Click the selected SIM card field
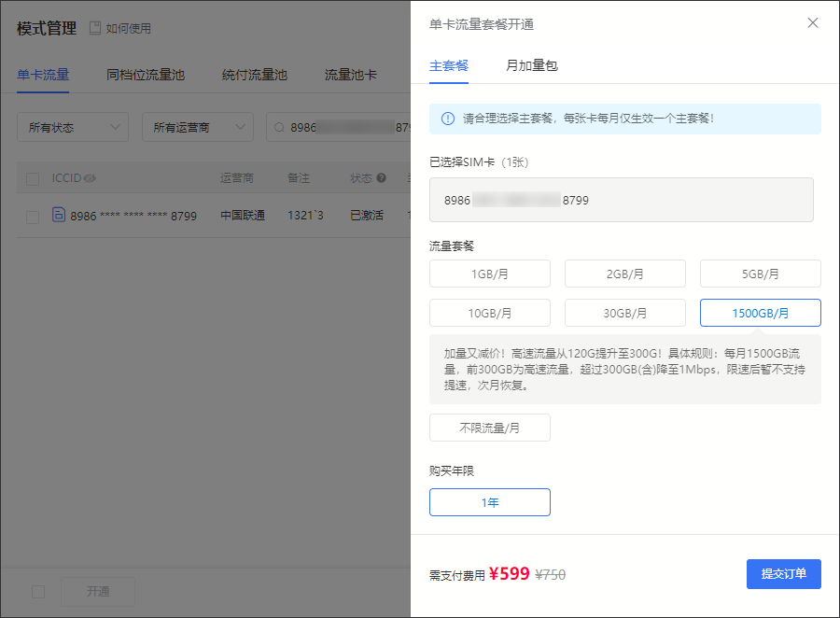This screenshot has height=618, width=840. [x=621, y=200]
